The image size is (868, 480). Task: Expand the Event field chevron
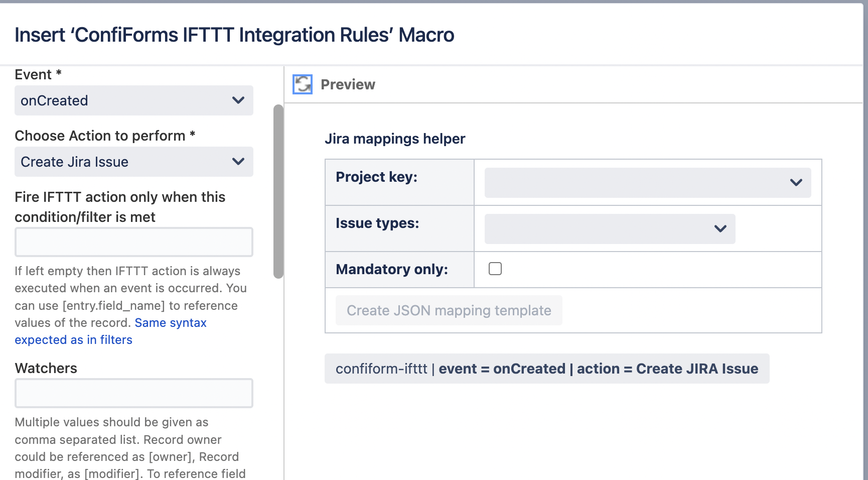(x=238, y=100)
